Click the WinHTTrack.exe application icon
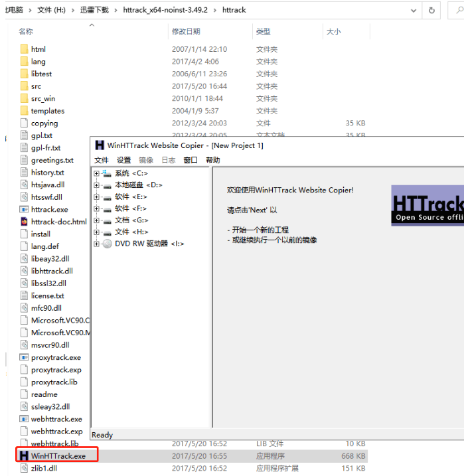 point(24,456)
